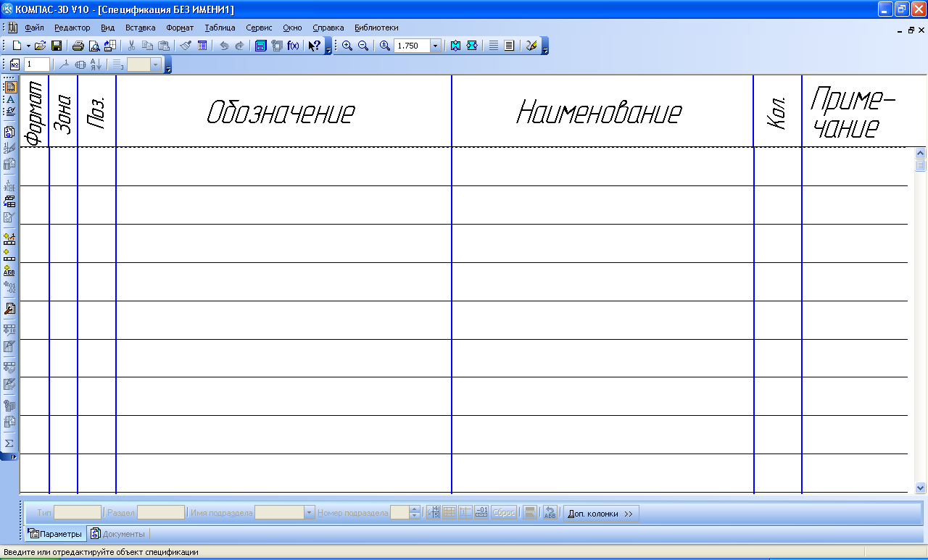Open the new document type dropdown arrow
Image resolution: width=928 pixels, height=560 pixels.
coord(28,46)
